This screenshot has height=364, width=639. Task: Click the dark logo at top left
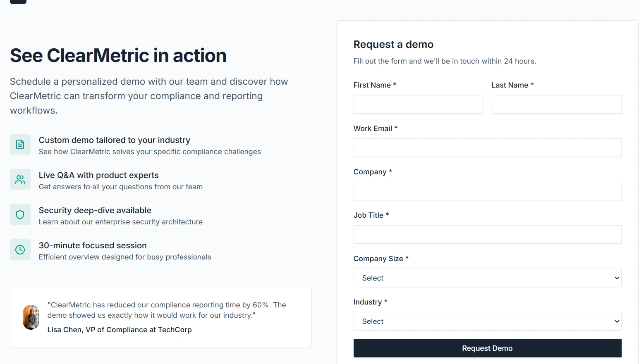(18, 1)
